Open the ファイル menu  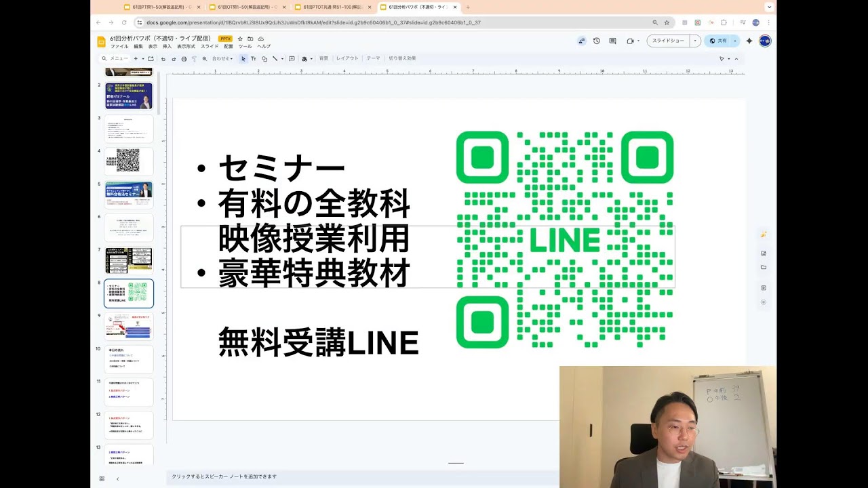click(119, 47)
